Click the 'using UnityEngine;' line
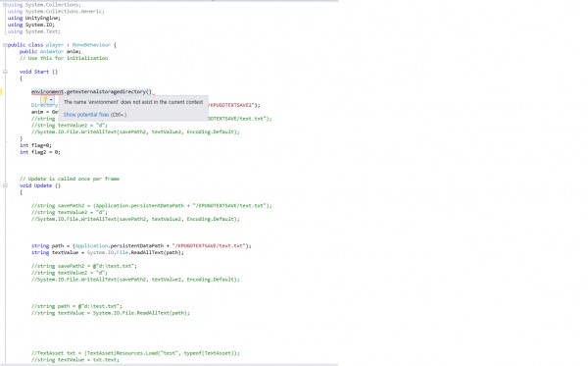Screen dimensions: 588x366 coord(33,18)
